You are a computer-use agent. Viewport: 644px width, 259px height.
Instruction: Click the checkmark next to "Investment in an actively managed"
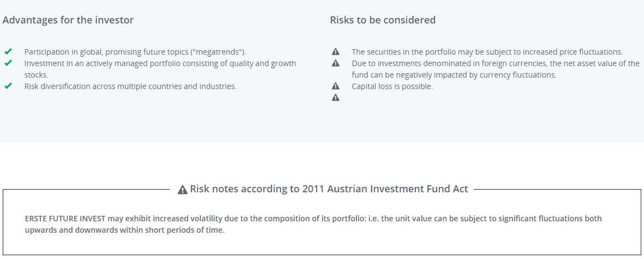click(x=8, y=63)
